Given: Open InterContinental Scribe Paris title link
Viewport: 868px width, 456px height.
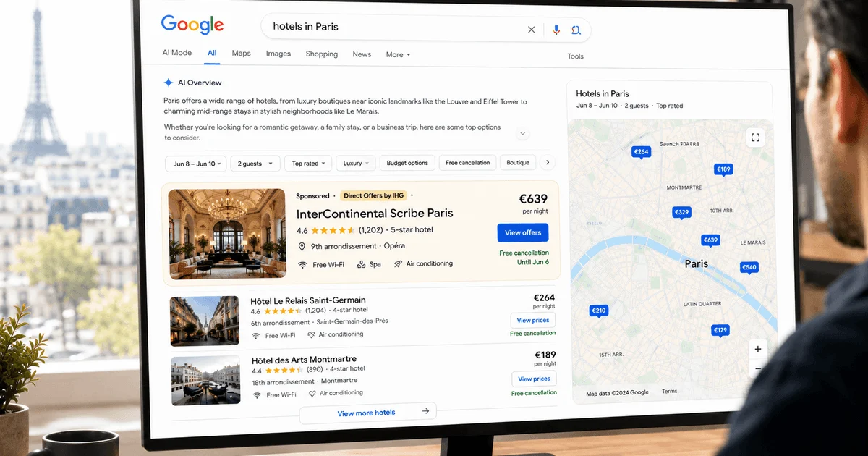Looking at the screenshot, I should click(375, 214).
